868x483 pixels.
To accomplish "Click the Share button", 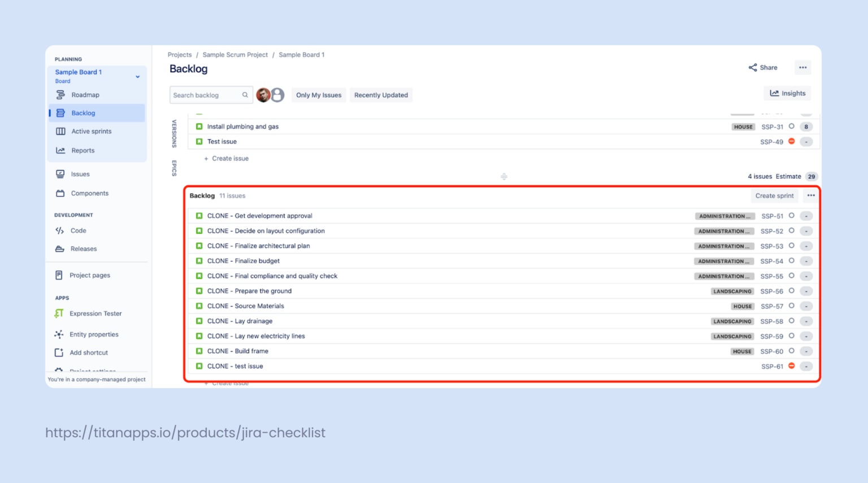I will pos(763,67).
